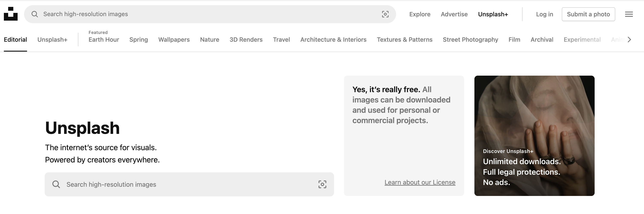Click the 'Unlimited downloads.' promo text
The width and height of the screenshot is (644, 214).
point(522,161)
